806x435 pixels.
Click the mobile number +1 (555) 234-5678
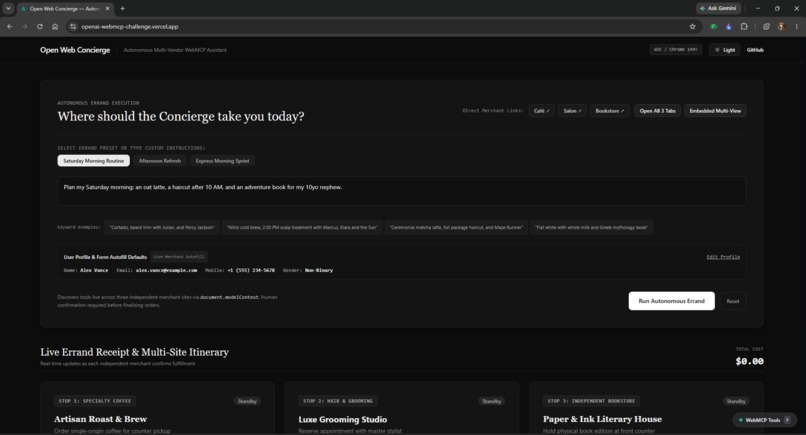click(x=251, y=270)
